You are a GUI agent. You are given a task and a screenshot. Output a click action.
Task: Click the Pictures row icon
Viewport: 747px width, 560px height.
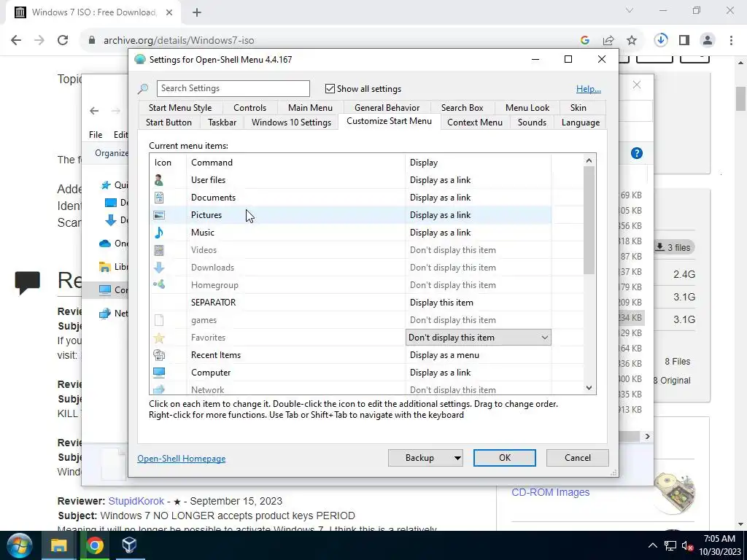click(158, 215)
